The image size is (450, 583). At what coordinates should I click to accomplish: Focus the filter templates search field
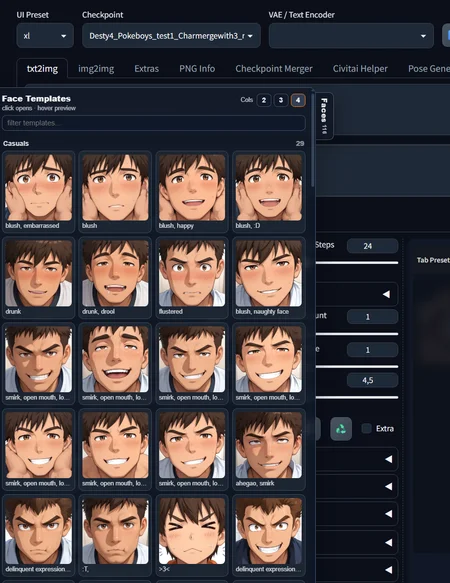tap(154, 123)
